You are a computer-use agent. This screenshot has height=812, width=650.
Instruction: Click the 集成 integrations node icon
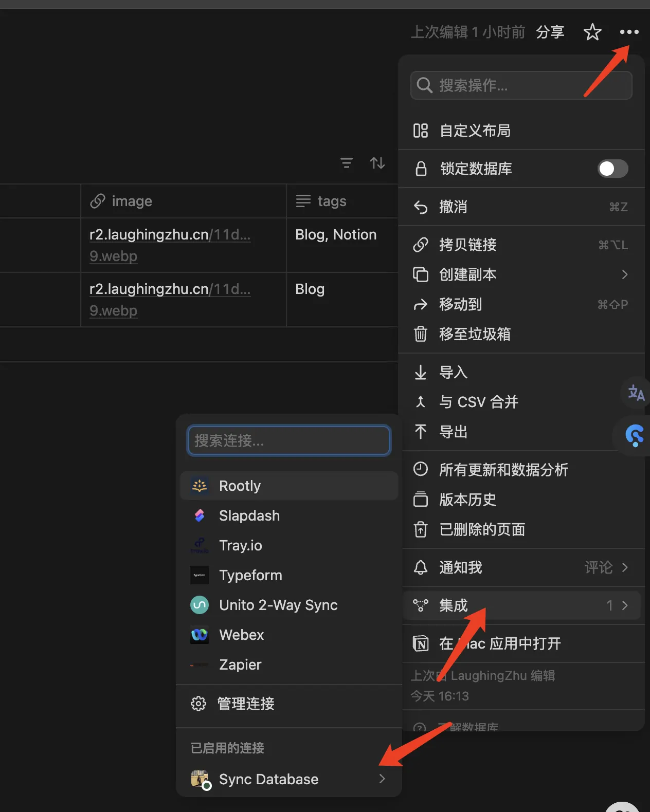[421, 605]
